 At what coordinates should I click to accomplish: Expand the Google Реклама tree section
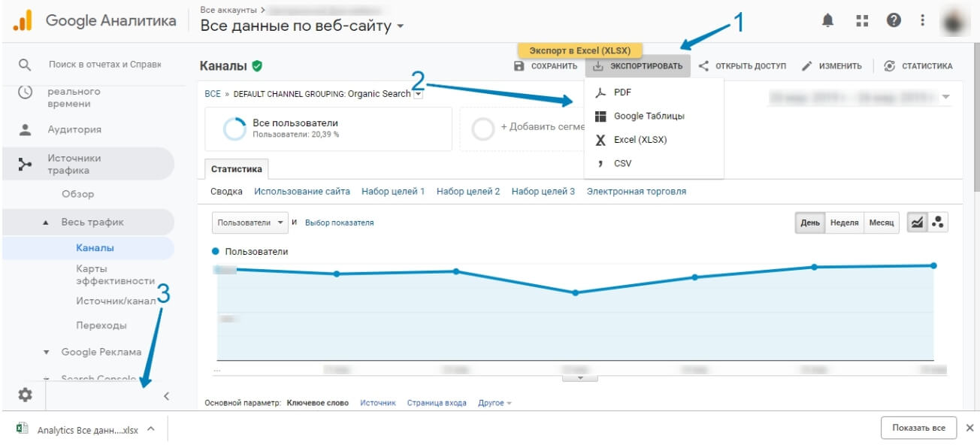point(46,352)
